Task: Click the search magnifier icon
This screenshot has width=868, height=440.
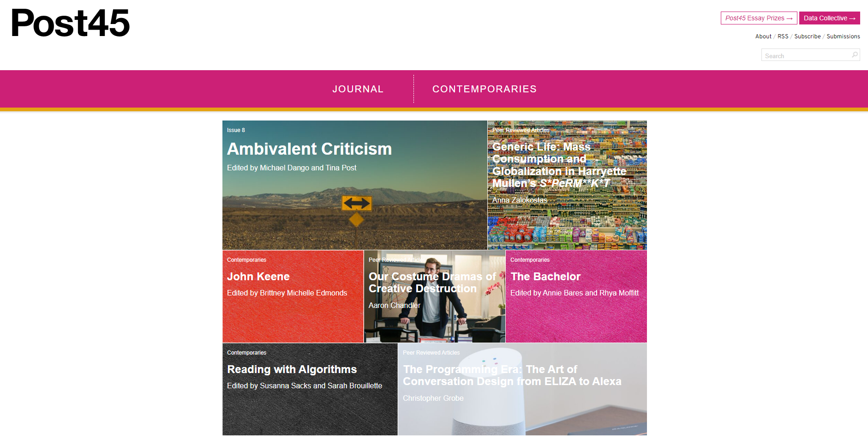Action: (855, 55)
